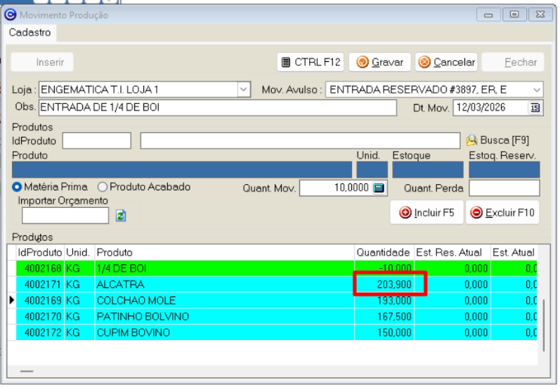This screenshot has height=392, width=560.
Task: Select the Produto Acabado radio option
Action: (103, 188)
